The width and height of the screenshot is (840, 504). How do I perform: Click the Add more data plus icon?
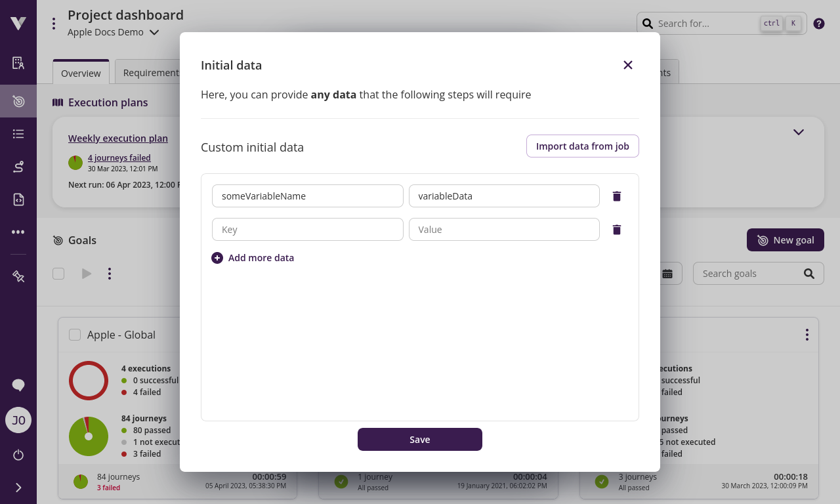(217, 258)
